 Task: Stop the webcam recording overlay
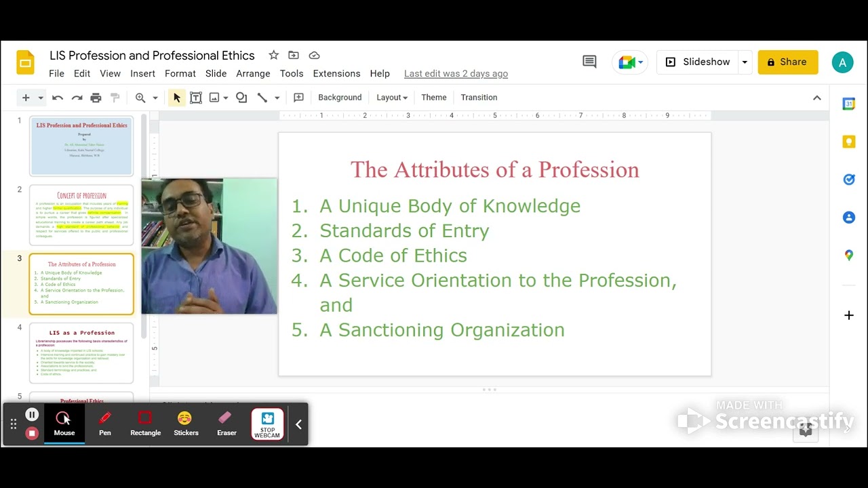[267, 424]
